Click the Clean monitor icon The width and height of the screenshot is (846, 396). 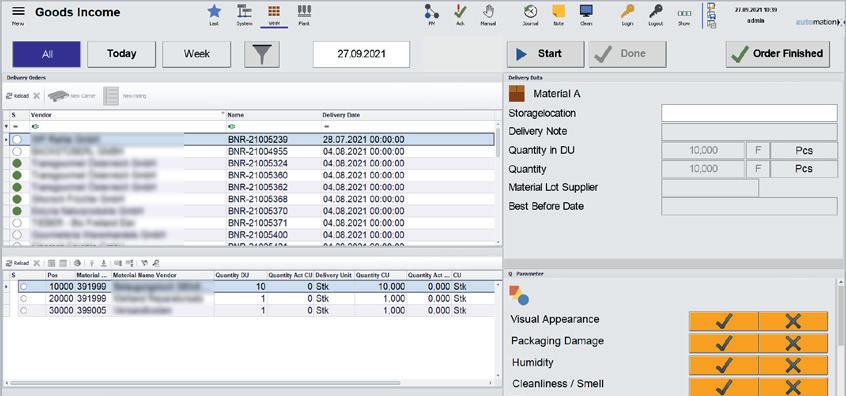click(586, 11)
